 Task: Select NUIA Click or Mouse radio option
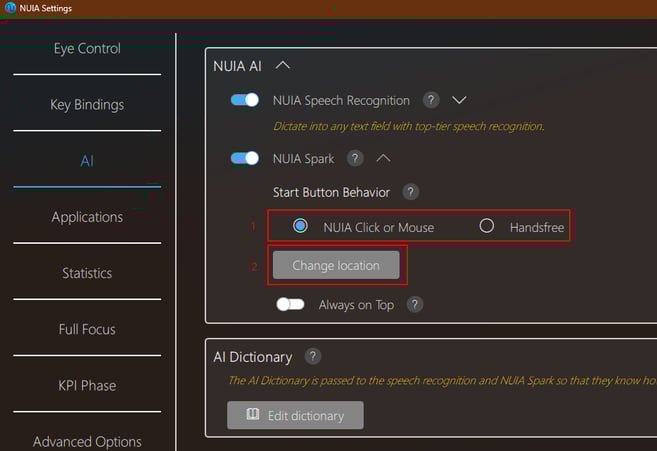click(300, 226)
